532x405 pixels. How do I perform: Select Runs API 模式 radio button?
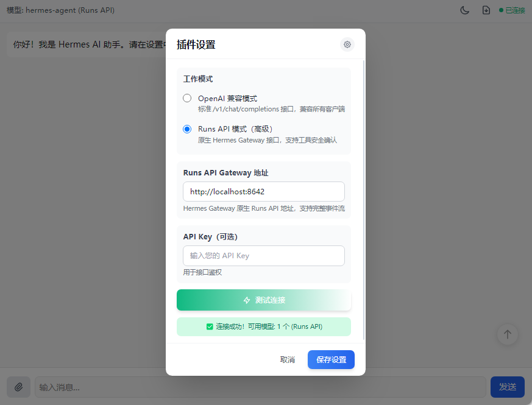tap(187, 129)
